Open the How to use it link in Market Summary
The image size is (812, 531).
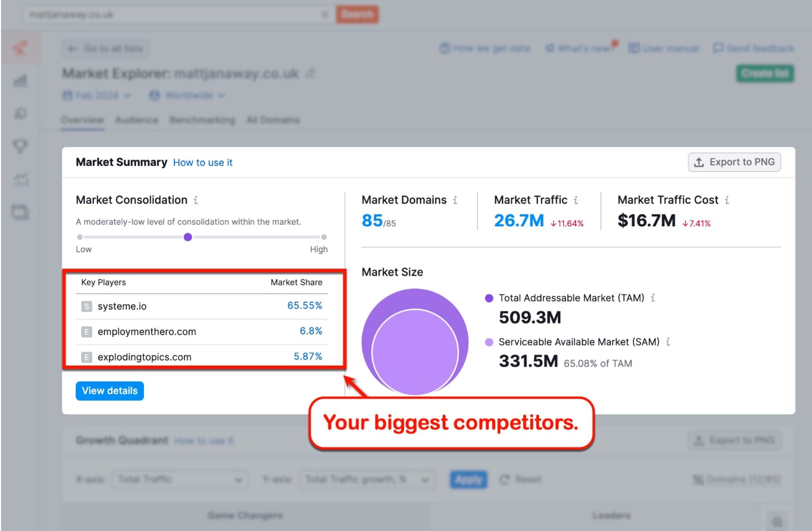(x=203, y=163)
